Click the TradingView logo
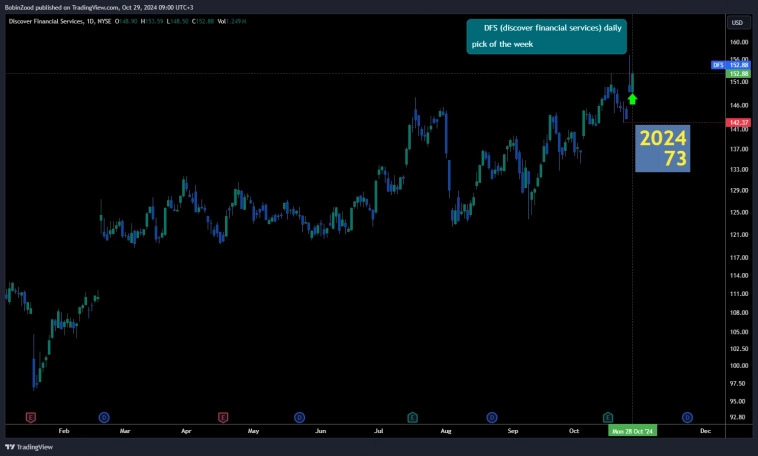 point(29,447)
